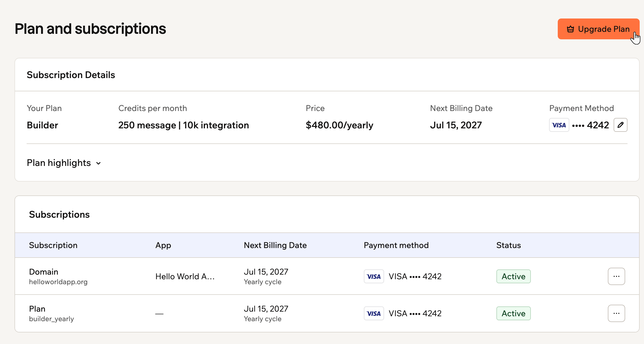
Task: Click the Payment method column header
Action: [396, 245]
